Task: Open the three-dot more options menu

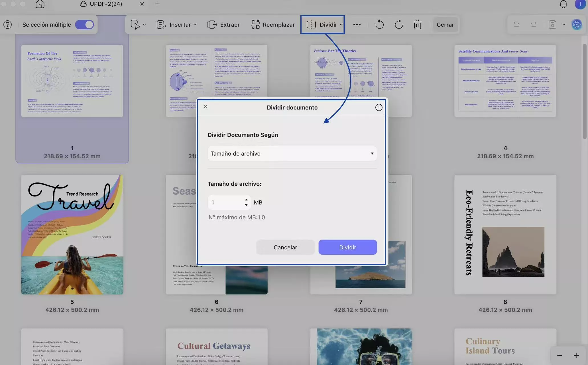Action: click(x=357, y=25)
